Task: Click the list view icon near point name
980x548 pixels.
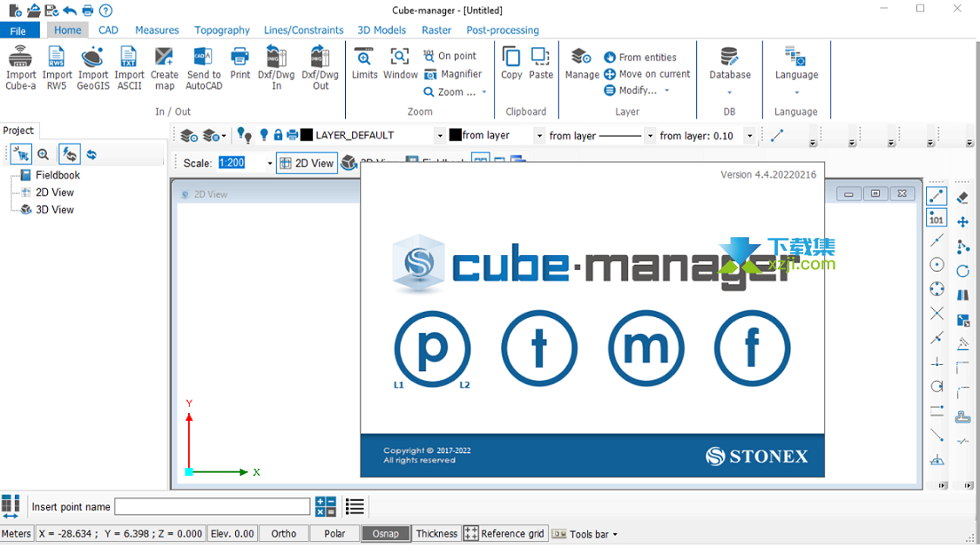Action: [355, 507]
